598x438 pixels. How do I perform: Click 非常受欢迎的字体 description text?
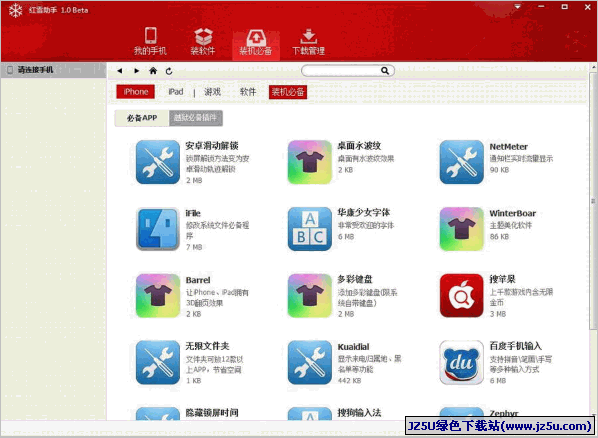coord(366,225)
